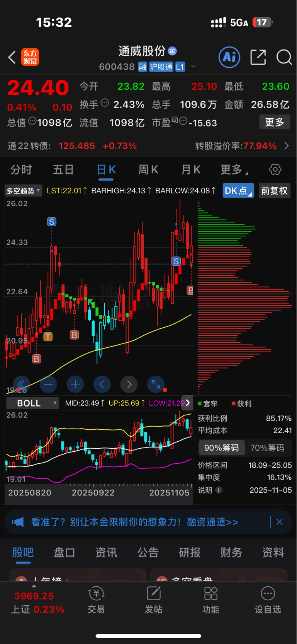The height and width of the screenshot is (644, 297).
Task: Tap the 上证 3969.25 index ticker
Action: coord(37,602)
